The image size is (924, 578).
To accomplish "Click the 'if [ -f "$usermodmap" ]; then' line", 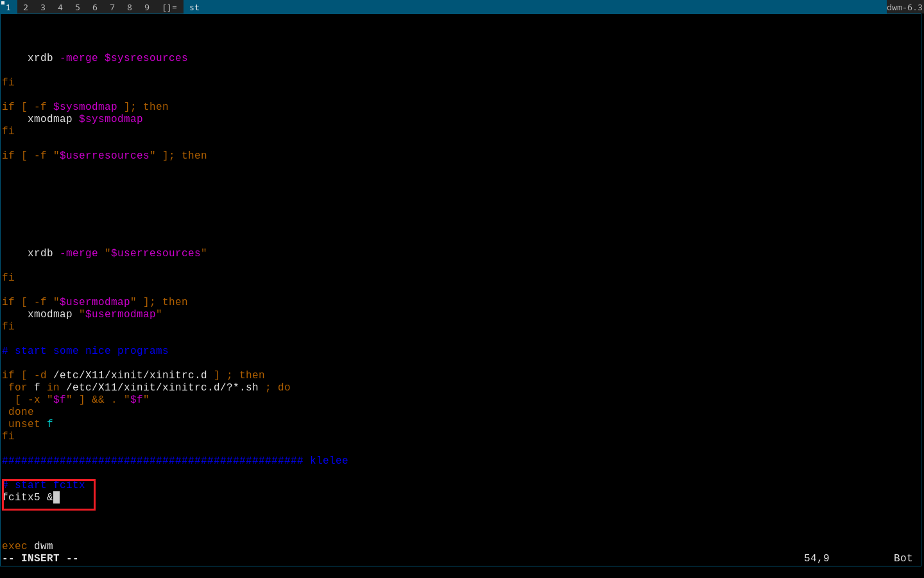I will (95, 302).
